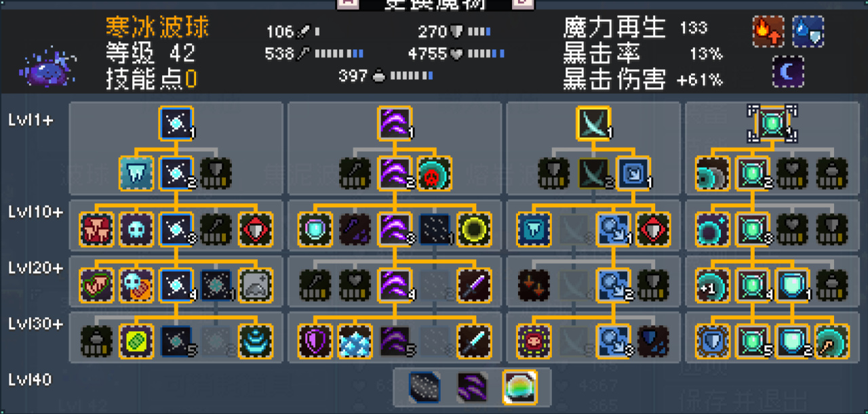Click the fire attack buff icon

tap(768, 31)
